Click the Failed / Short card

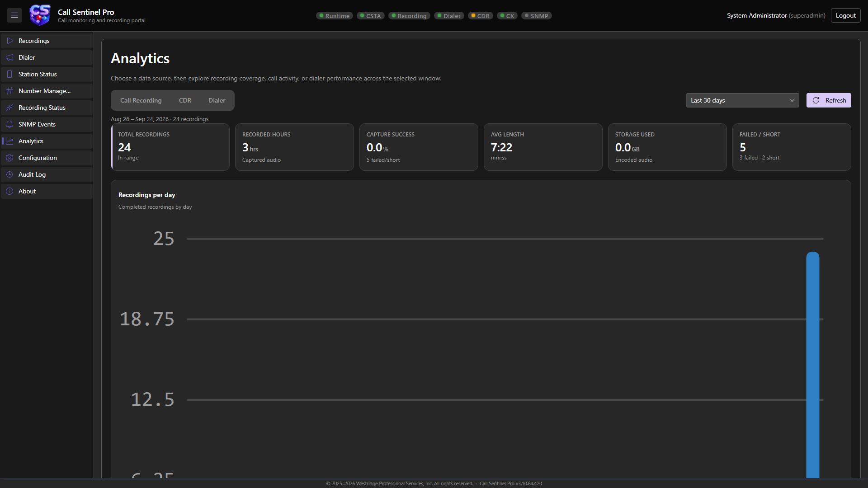(x=792, y=147)
